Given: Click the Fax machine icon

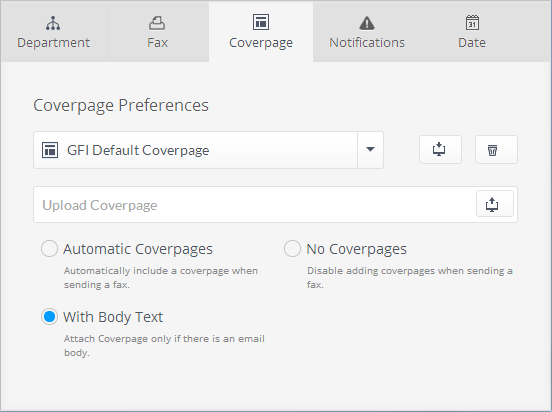Looking at the screenshot, I should 157,23.
